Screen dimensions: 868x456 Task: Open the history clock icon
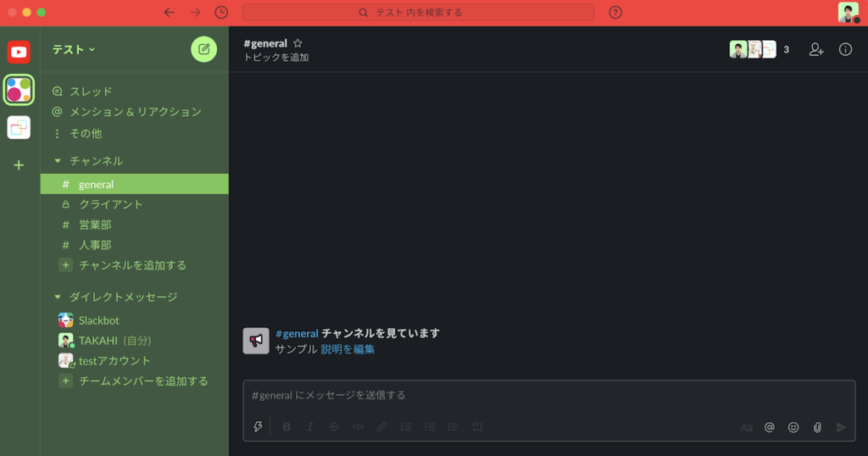pyautogui.click(x=221, y=12)
